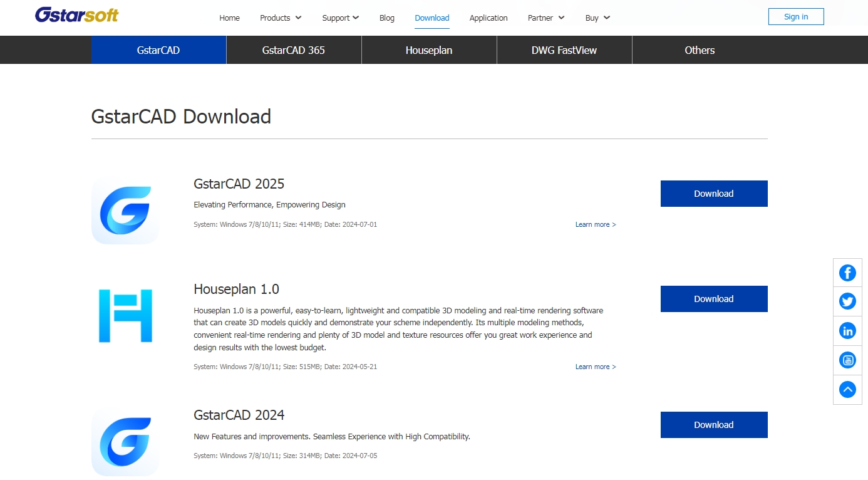This screenshot has height=480, width=868.
Task: Click the GstarCAD 2024 product icon
Action: click(x=125, y=442)
